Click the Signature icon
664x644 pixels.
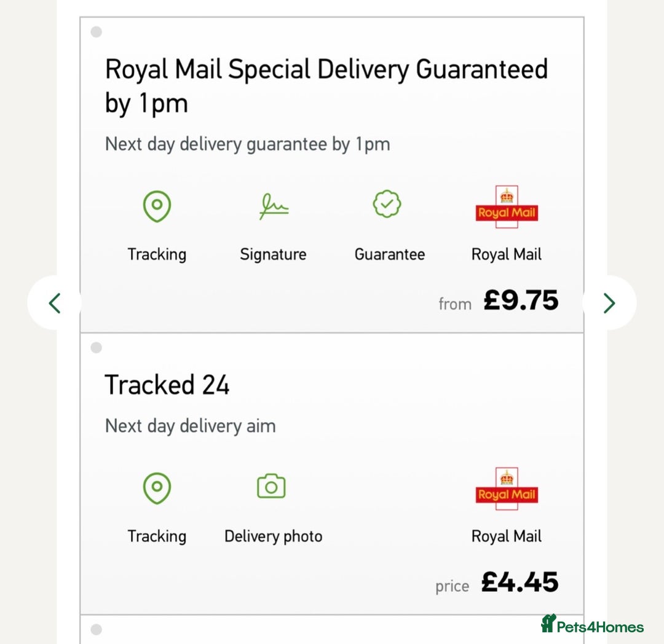274,206
